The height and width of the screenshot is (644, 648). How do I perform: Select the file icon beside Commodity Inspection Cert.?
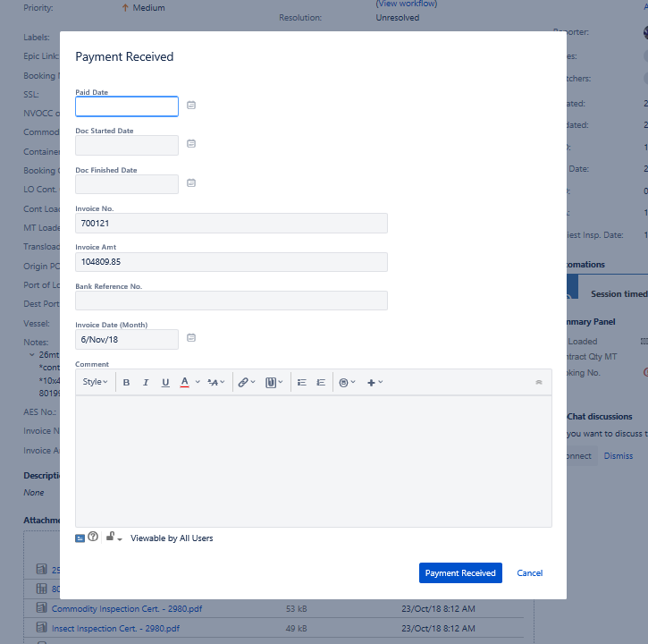(41, 607)
